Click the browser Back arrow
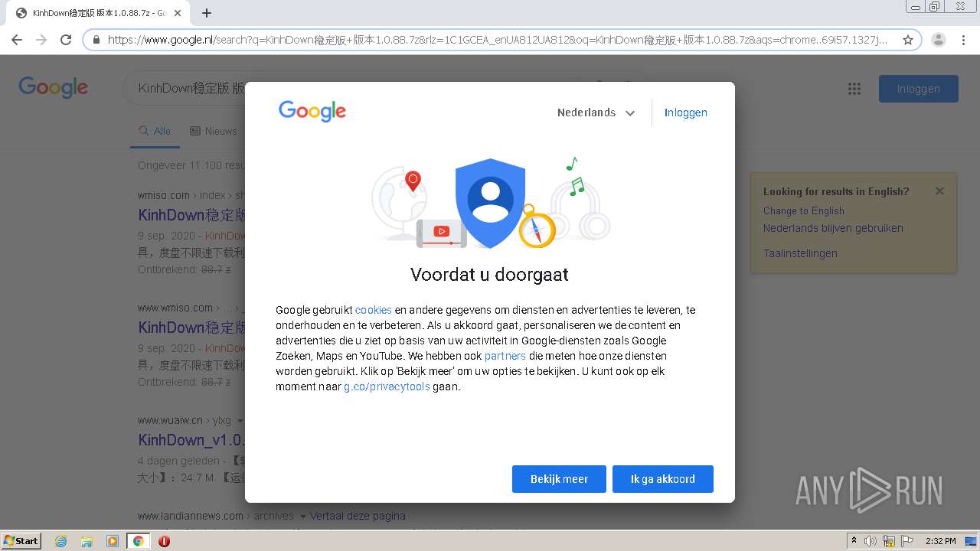 17,40
